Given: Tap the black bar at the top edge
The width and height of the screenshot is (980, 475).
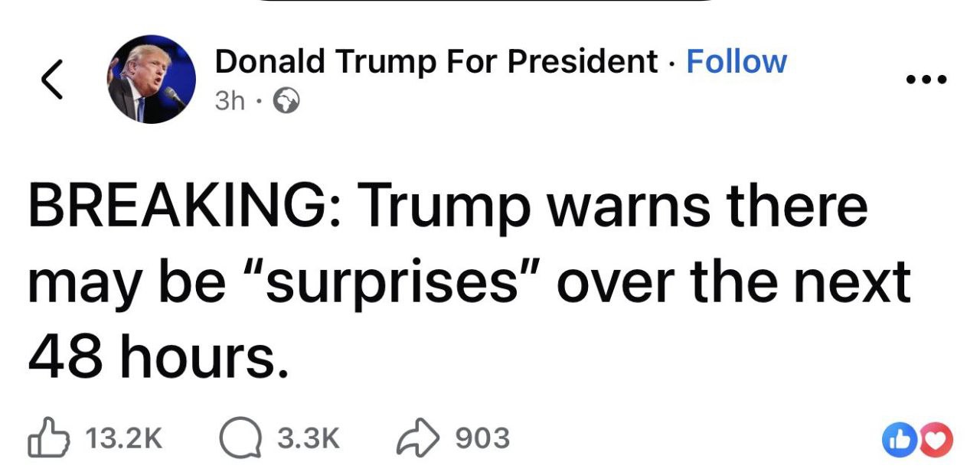Looking at the screenshot, I should pyautogui.click(x=490, y=2).
